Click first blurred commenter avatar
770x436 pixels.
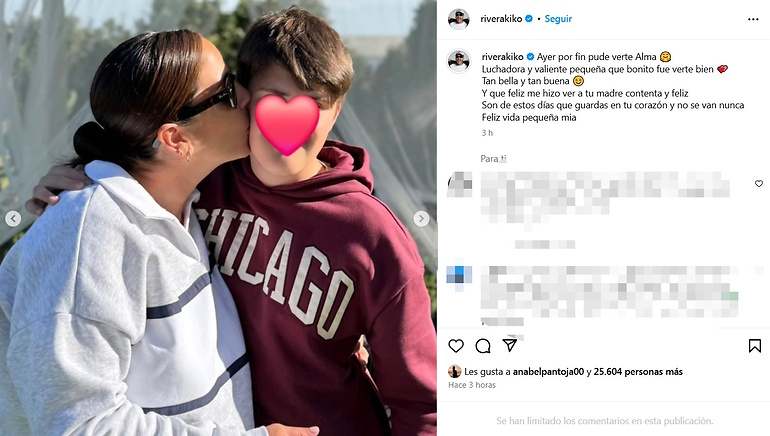(x=460, y=185)
